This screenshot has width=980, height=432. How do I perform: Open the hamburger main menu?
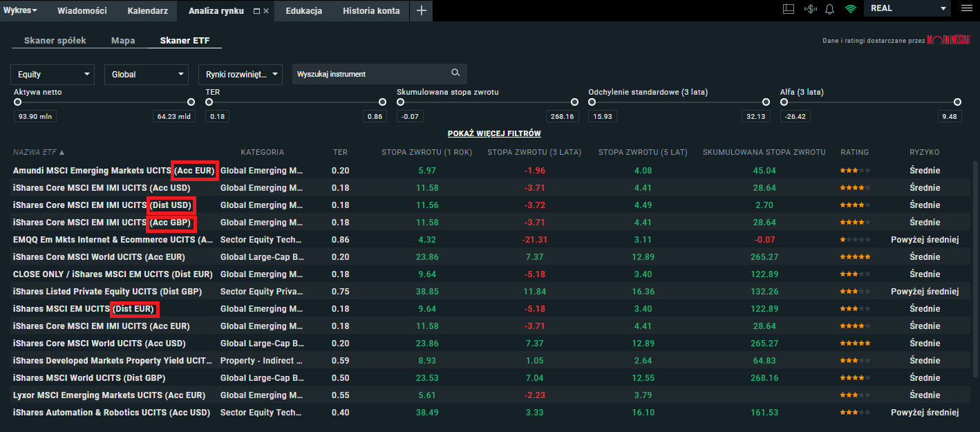[x=966, y=8]
